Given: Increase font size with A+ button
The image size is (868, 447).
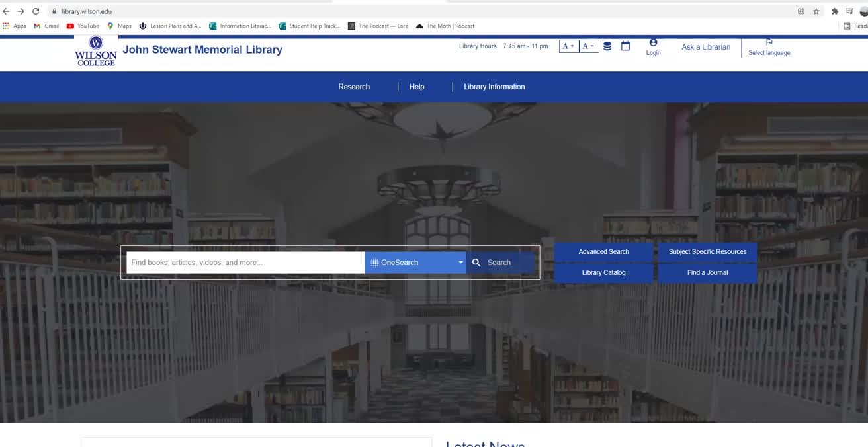Looking at the screenshot, I should coord(569,46).
